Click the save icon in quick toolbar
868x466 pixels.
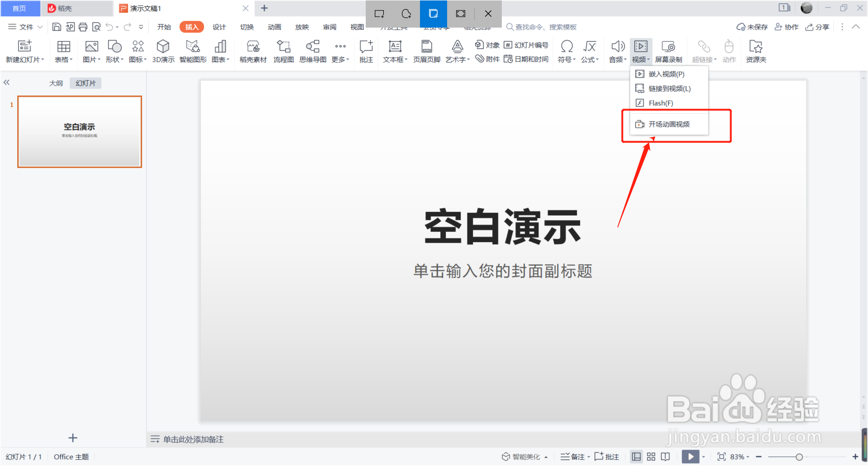pyautogui.click(x=57, y=27)
